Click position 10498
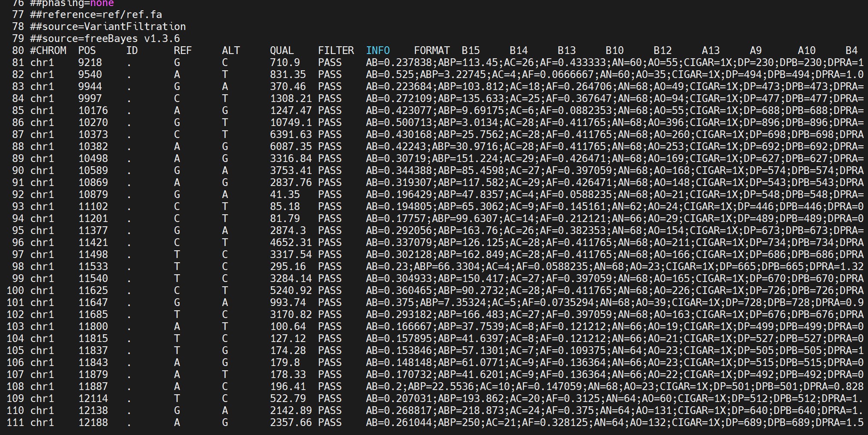This screenshot has height=435, width=868. coord(93,159)
